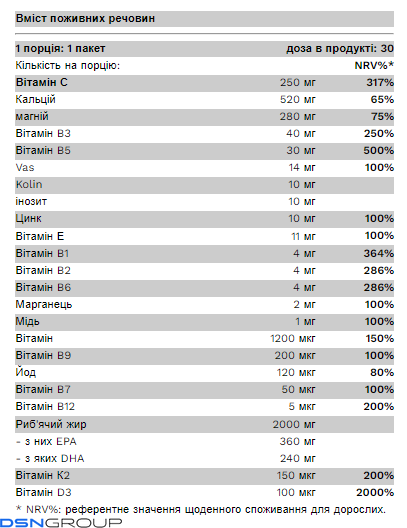
Task: Select the Марганець row label
Action: pos(44,305)
